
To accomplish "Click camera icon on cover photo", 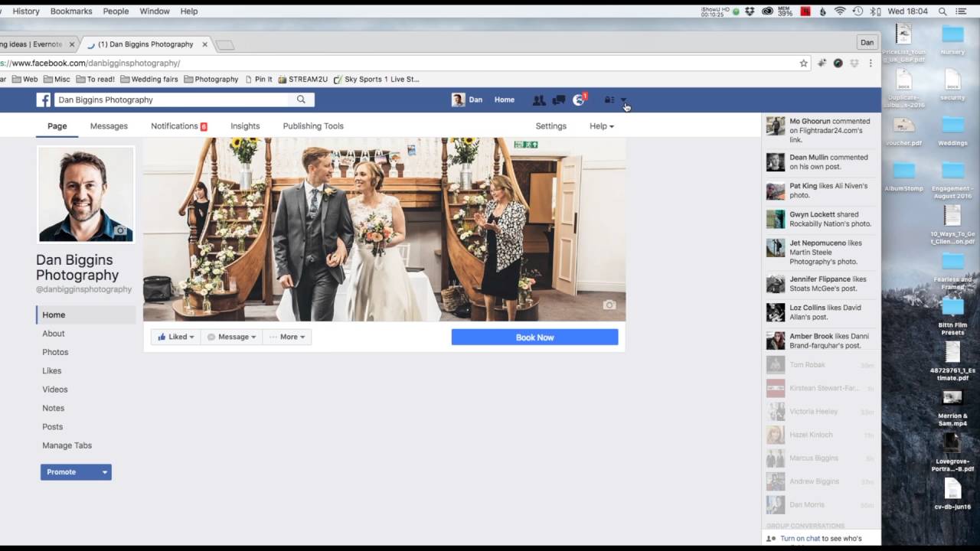I will 609,305.
